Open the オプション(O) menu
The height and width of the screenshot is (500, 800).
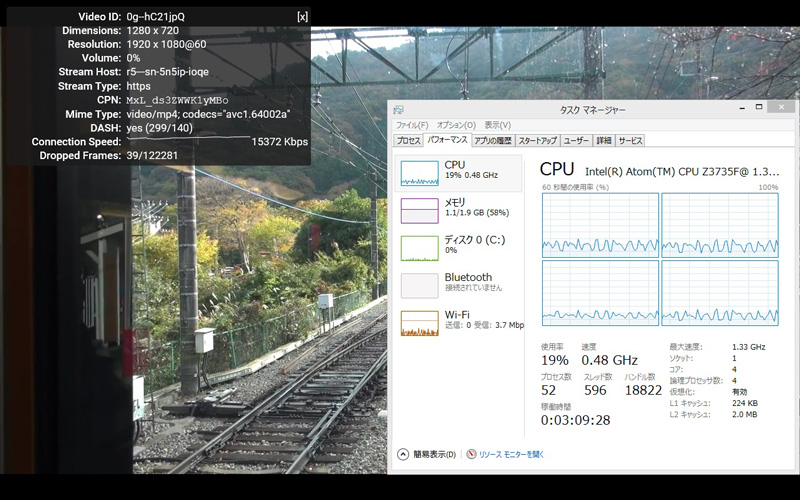(x=456, y=125)
